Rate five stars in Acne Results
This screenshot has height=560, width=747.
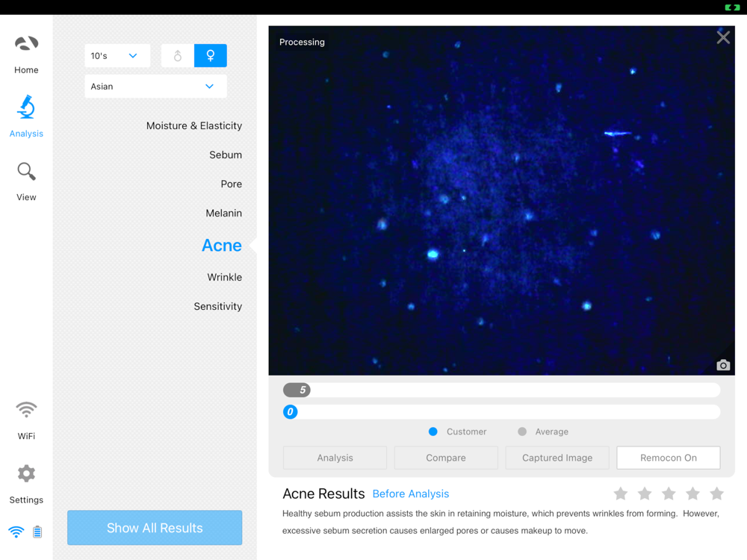click(716, 494)
